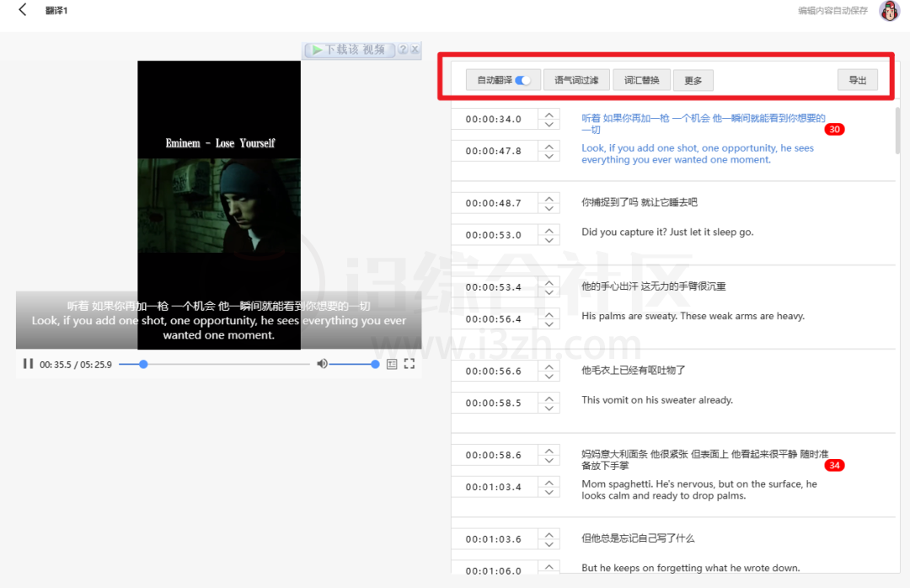Image resolution: width=910 pixels, height=588 pixels.
Task: Decrease the 00:00:34.0 start time
Action: 549,124
